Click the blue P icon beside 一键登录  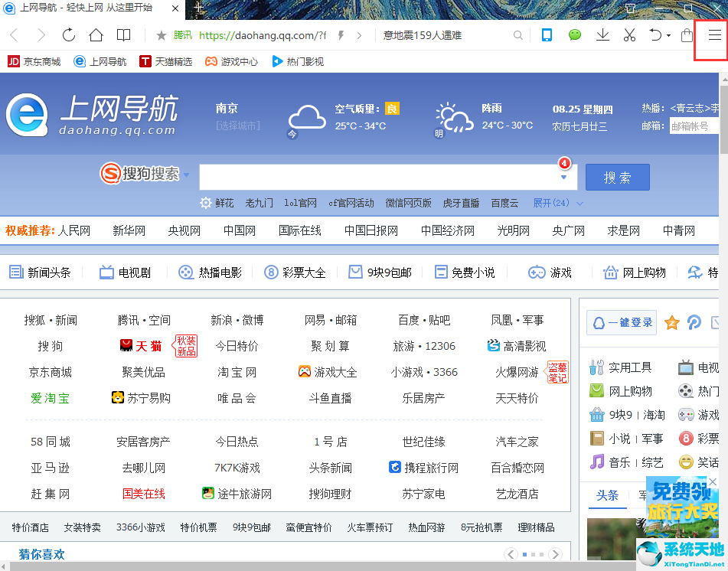click(694, 322)
